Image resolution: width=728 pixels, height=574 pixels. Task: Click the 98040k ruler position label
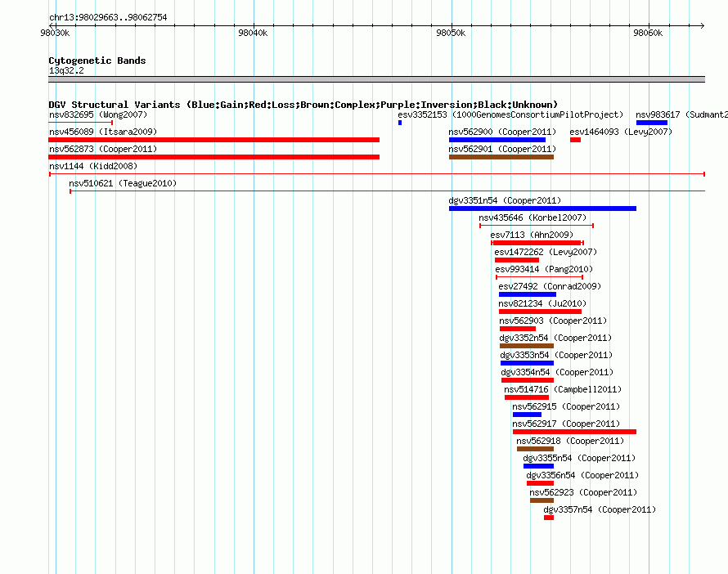pyautogui.click(x=253, y=33)
